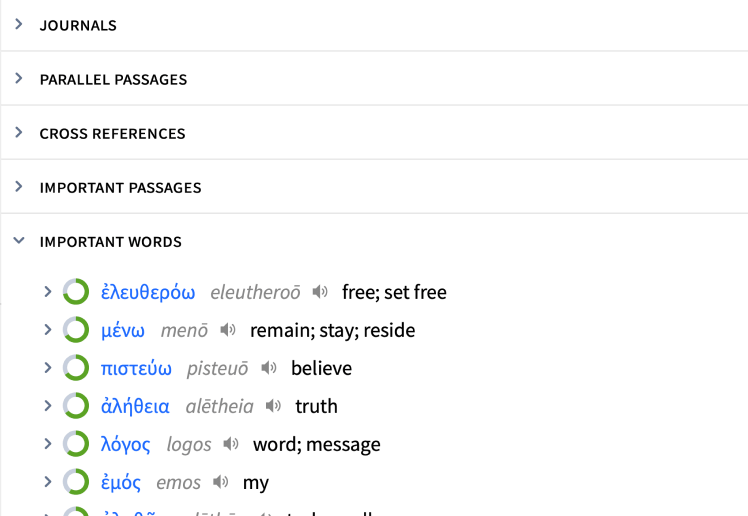
Task: Open the ἀλήθεια word link
Action: coord(135,406)
